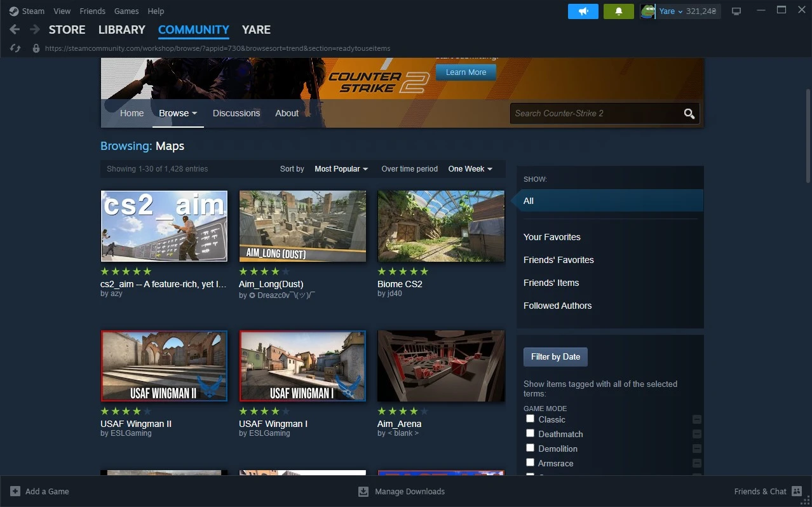Open the Steam menu
The width and height of the screenshot is (812, 507).
[x=33, y=11]
